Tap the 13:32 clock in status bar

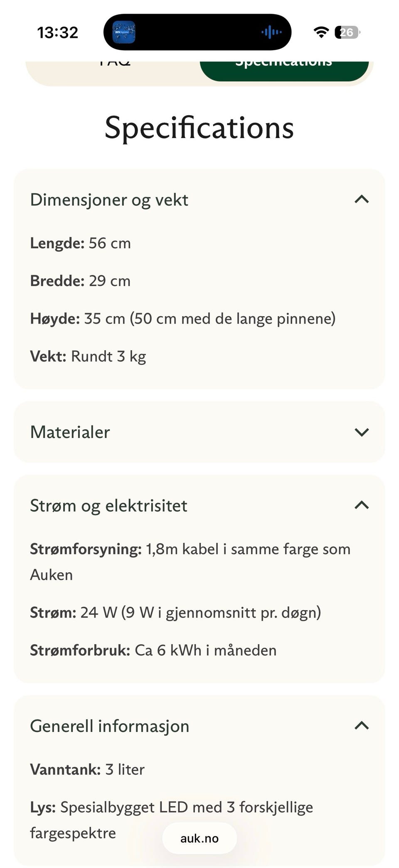coord(58,32)
